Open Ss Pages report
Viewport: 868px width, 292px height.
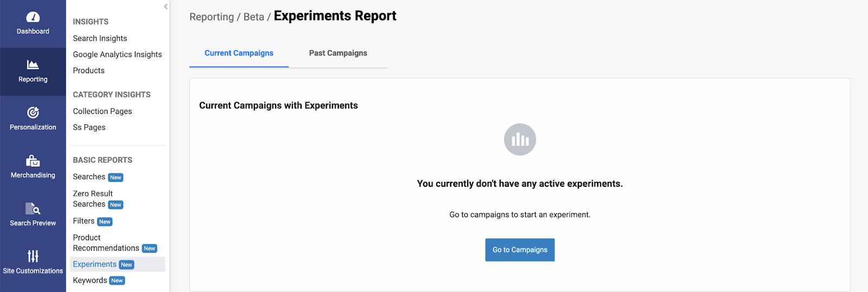89,128
